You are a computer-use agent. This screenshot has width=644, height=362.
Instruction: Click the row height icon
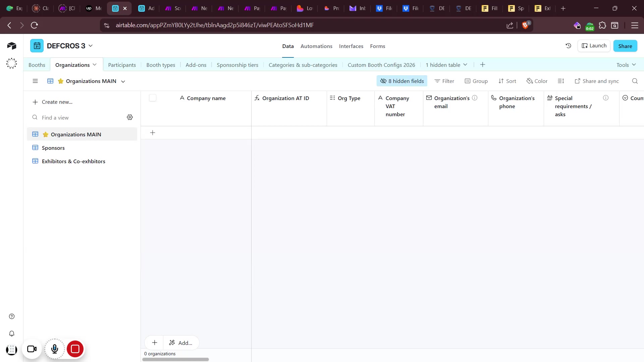click(x=561, y=81)
